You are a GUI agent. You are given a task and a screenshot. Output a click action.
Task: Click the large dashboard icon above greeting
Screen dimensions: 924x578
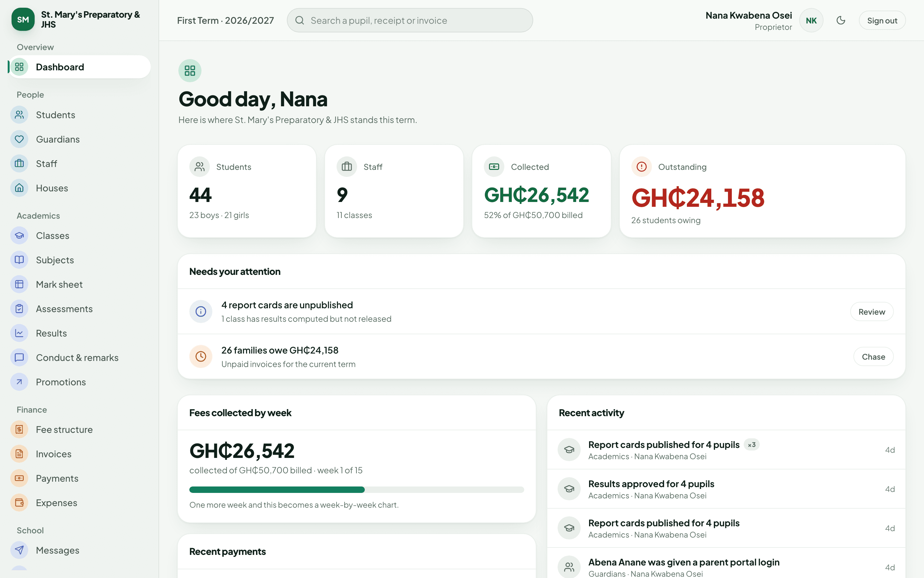pos(190,71)
